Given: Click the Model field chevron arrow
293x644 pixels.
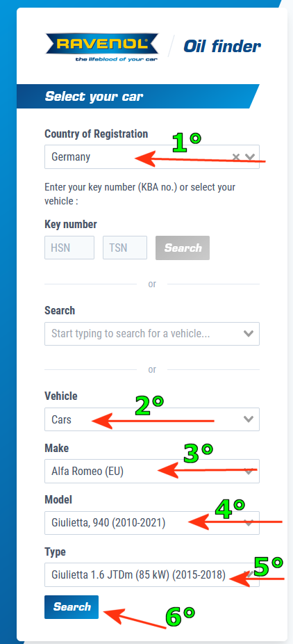Looking at the screenshot, I should [249, 523].
